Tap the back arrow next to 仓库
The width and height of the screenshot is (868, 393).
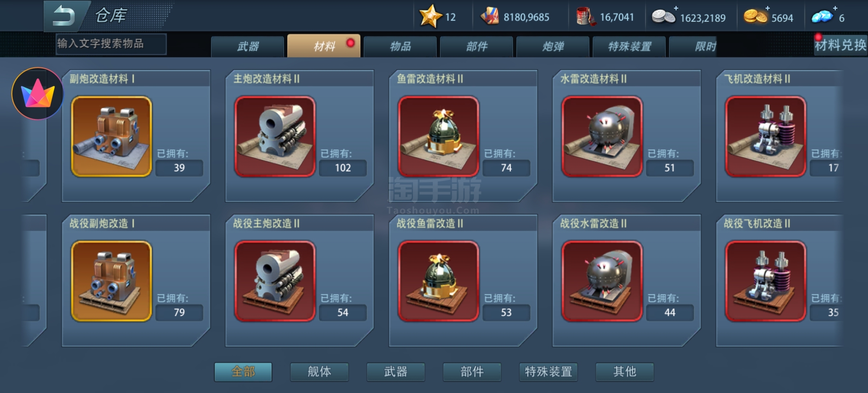64,16
